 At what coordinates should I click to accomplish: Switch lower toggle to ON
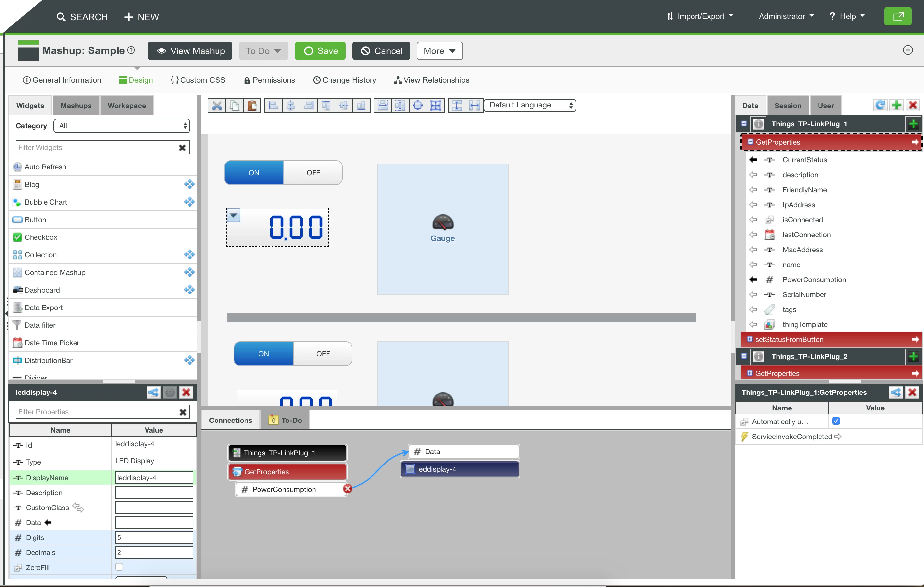coord(264,354)
